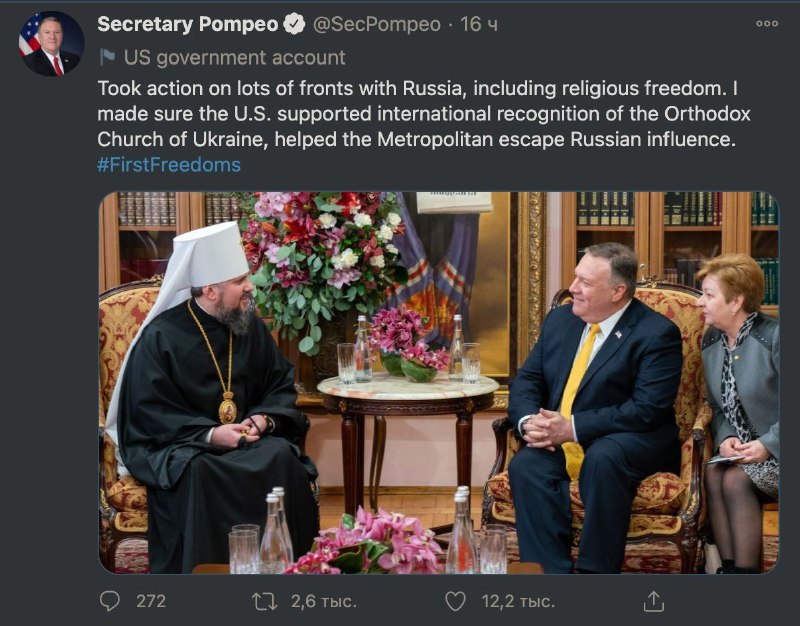Click the text line mentioning Metropolitan escape
This screenshot has height=626, width=800.
click(416, 139)
